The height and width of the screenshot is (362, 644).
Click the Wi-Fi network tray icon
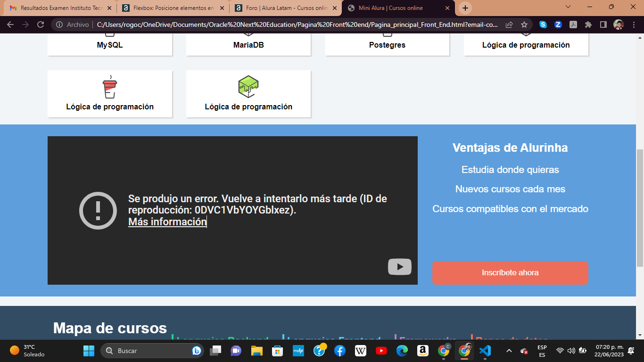[560, 351]
